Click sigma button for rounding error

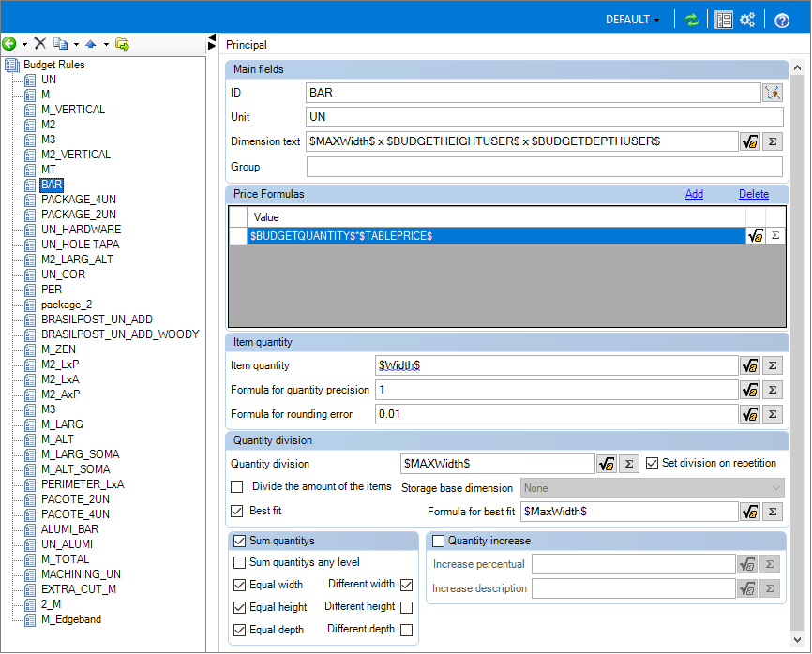[772, 414]
